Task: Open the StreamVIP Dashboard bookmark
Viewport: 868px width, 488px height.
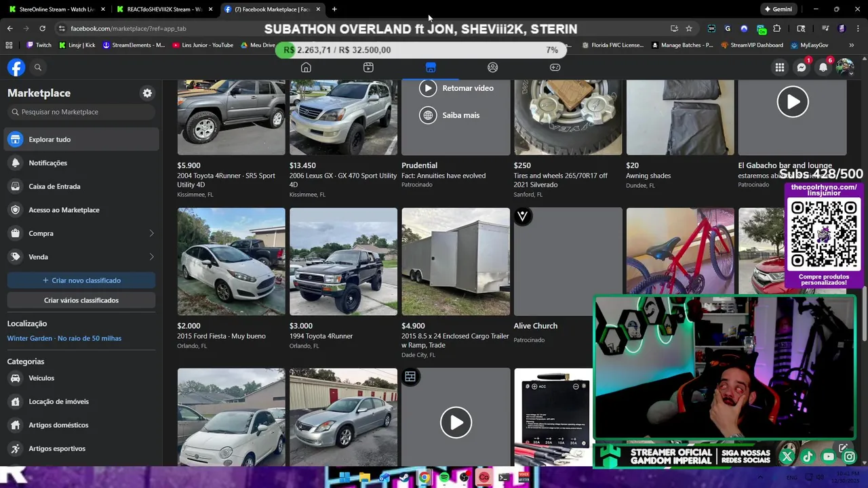Action: pyautogui.click(x=752, y=45)
